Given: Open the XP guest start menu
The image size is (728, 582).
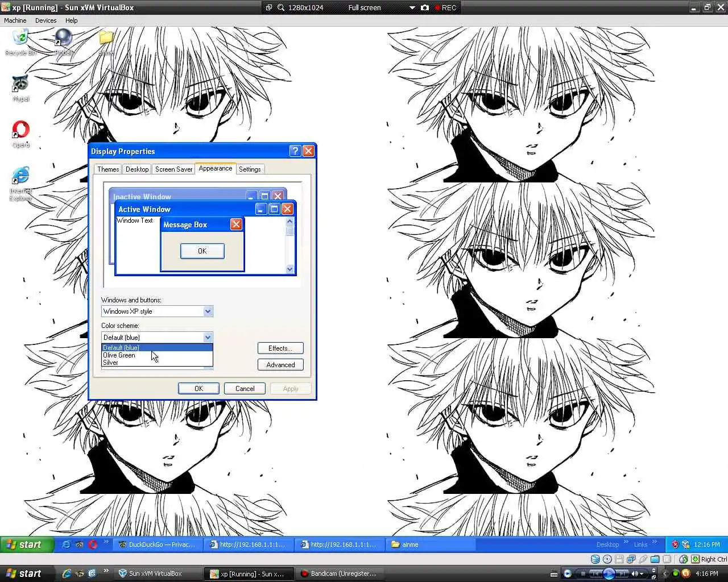Looking at the screenshot, I should (27, 544).
